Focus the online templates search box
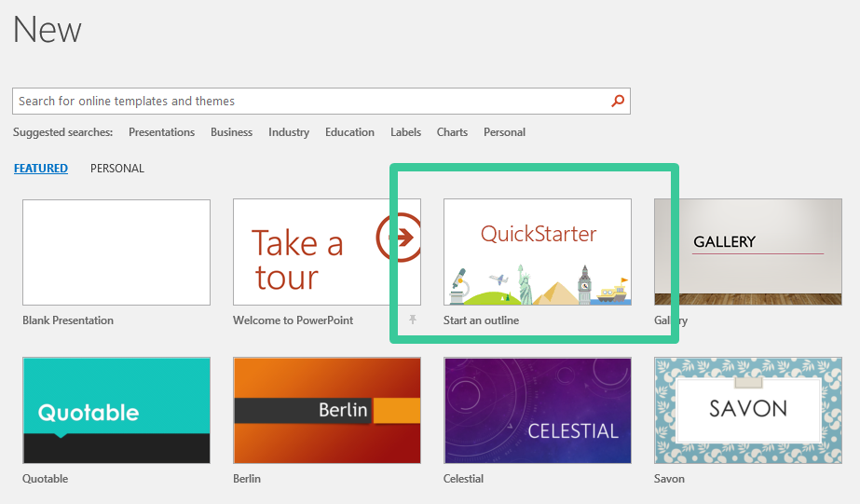The image size is (860, 504). click(x=321, y=101)
